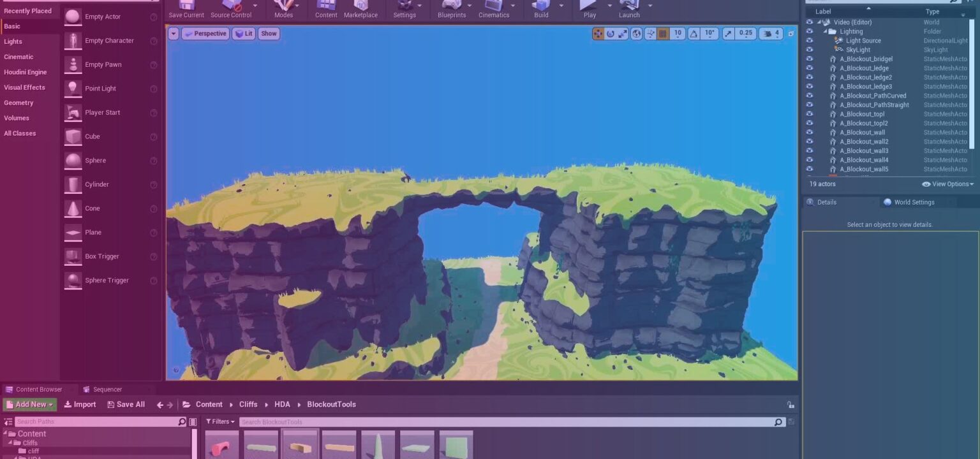Viewport: 980px width, 459px height.
Task: Toggle visibility of the SkyLight actor
Action: (x=810, y=49)
